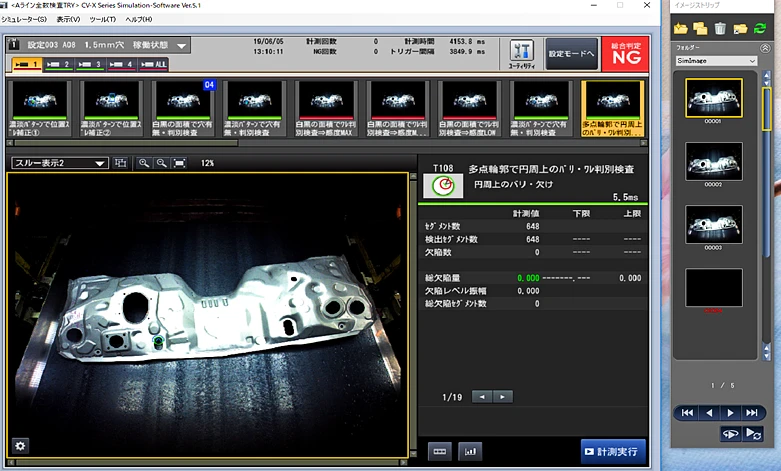Screen dimensions: 781x471
Task: Select image 00002 in Image Strip
Action: pos(713,161)
